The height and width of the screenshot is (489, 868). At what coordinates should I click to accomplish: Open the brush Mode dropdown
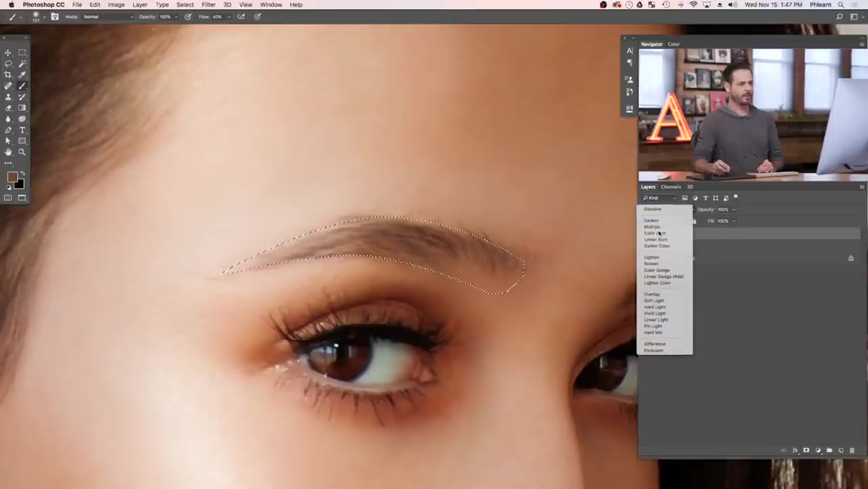[108, 17]
